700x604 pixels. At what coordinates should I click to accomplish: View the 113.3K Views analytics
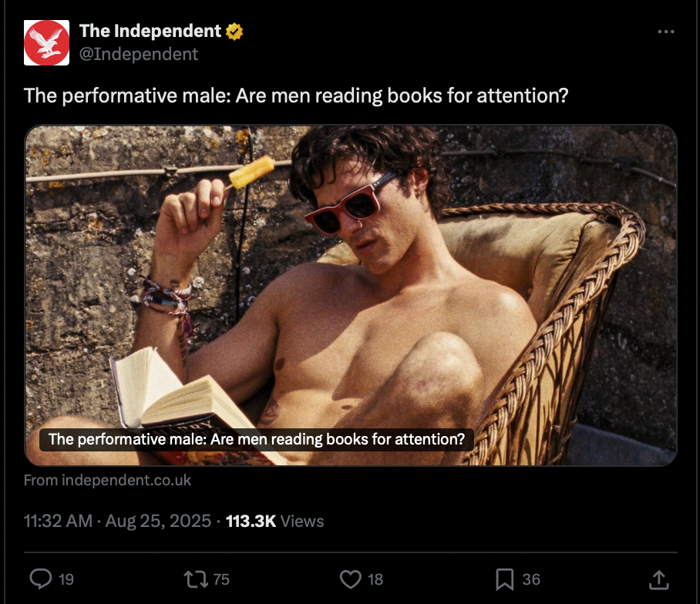coord(274,521)
